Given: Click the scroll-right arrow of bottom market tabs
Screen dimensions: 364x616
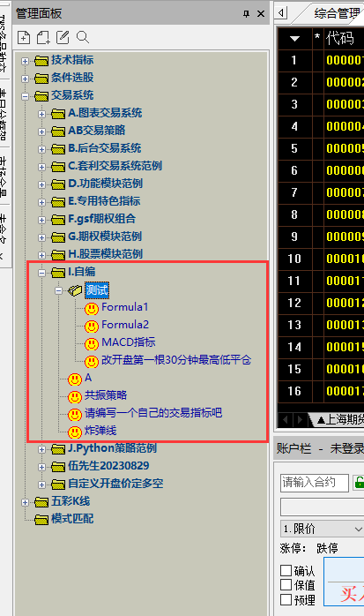Looking at the screenshot, I should click(x=300, y=419).
